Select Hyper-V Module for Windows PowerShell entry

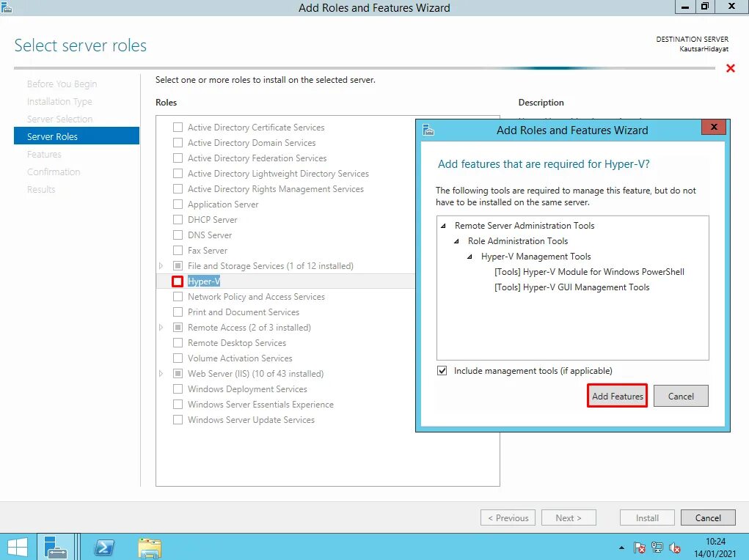pyautogui.click(x=589, y=272)
